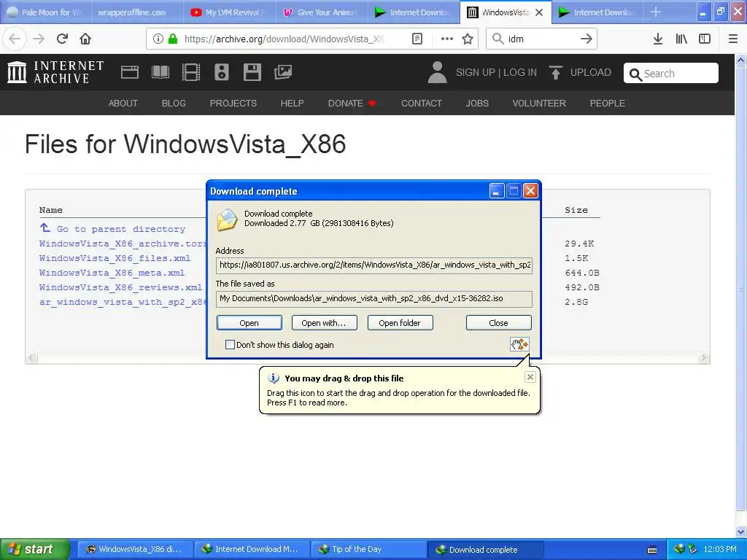747x560 pixels.
Task: Click the Internet Archive Search field
Action: coord(671,74)
